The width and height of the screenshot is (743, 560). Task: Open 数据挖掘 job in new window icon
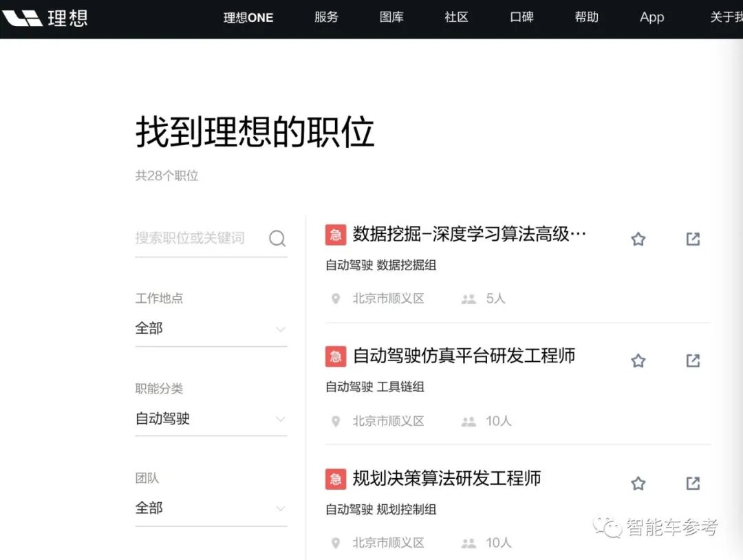point(693,239)
